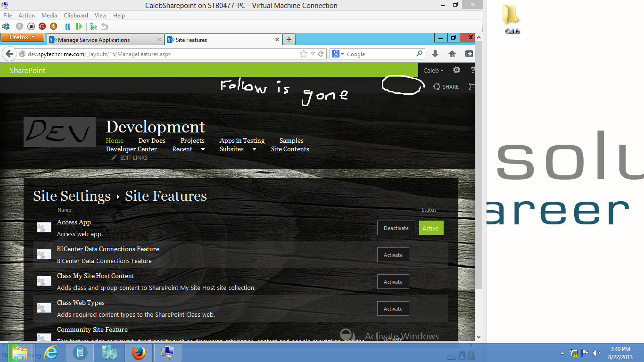Click the Ctrl+Alt+Delete icon in VM toolbar

coord(6,26)
